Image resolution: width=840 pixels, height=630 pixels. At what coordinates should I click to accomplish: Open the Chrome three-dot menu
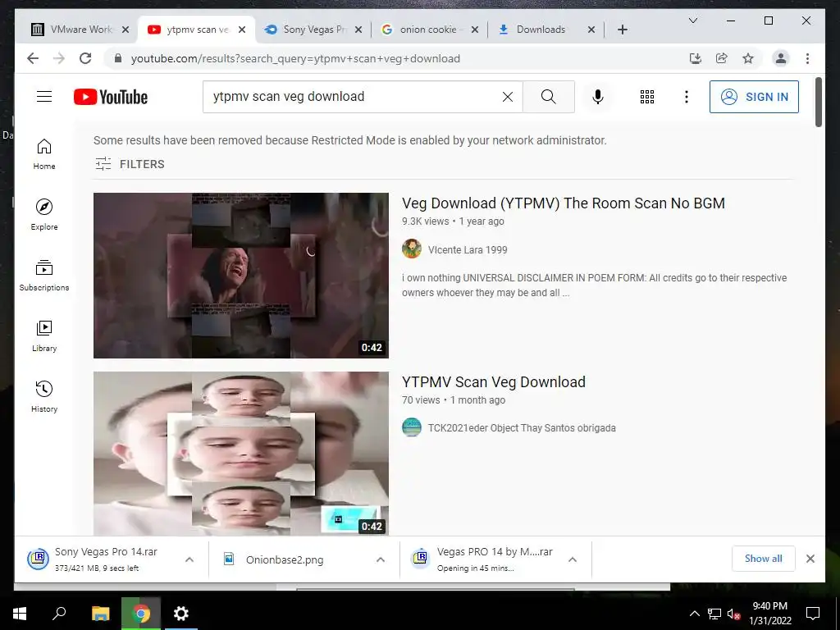point(807,58)
